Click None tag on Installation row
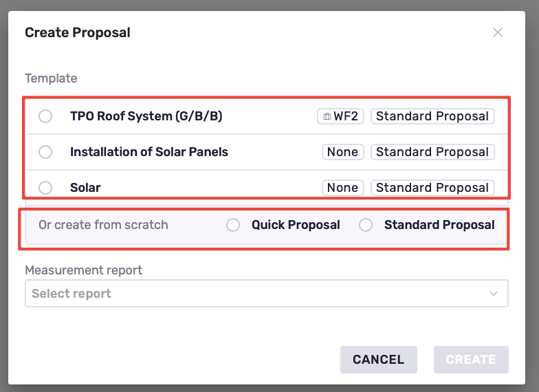Screen dimensions: 539x392 pos(342,152)
